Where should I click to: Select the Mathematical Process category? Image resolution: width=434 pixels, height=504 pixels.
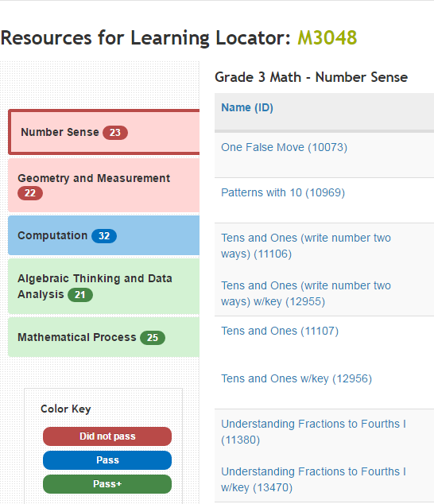coord(104,337)
